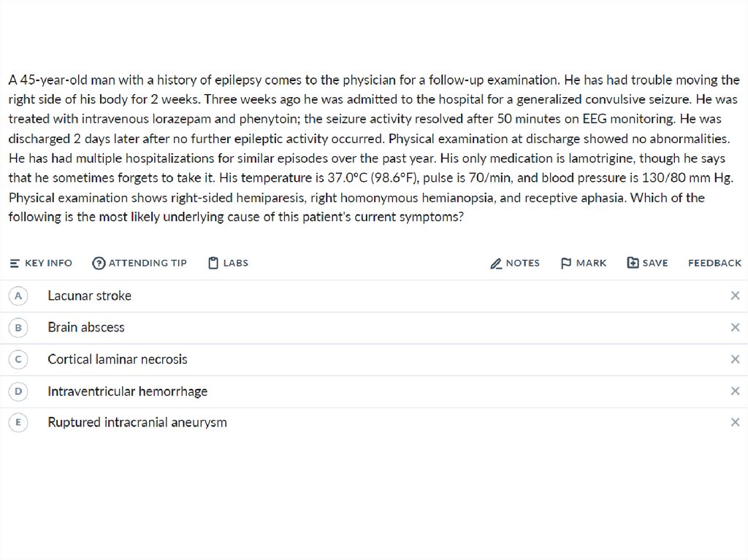The width and height of the screenshot is (748, 560).
Task: Open the Labs clipboard icon
Action: tap(213, 263)
